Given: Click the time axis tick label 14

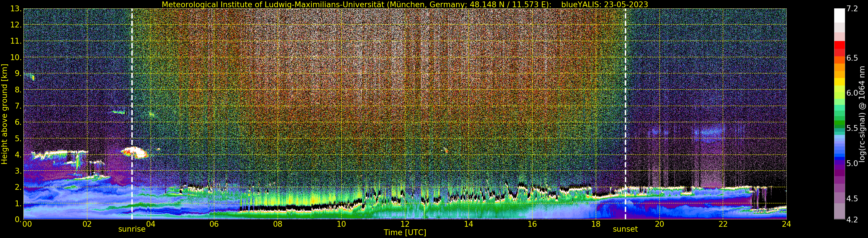Looking at the screenshot, I should tap(468, 224).
